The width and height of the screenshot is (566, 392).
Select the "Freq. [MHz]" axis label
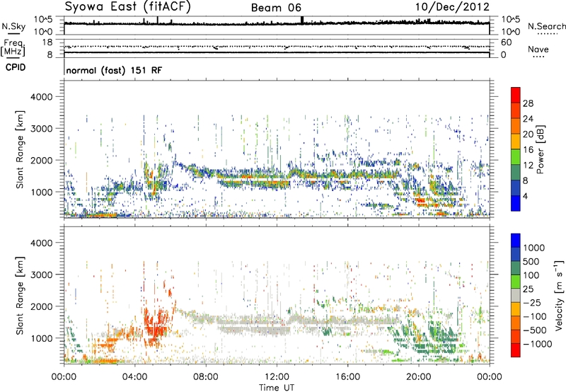tap(13, 47)
